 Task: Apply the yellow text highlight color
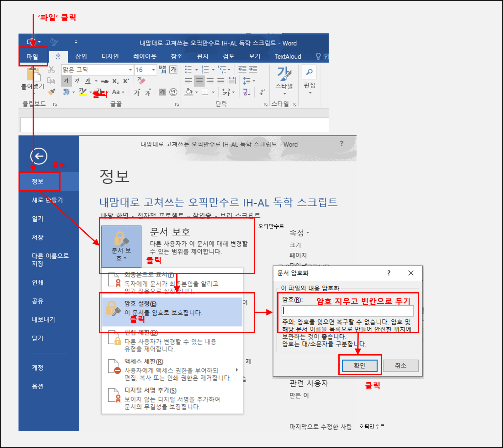(x=82, y=92)
